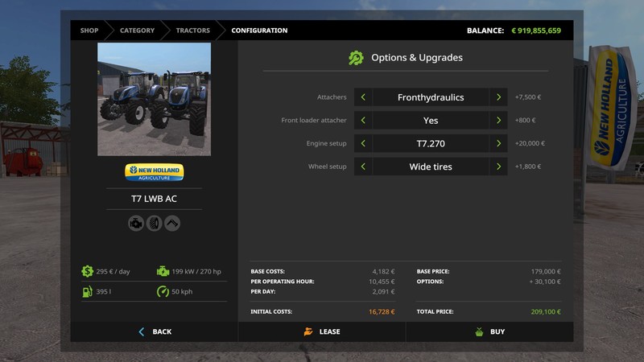Switch Attachers option to previous value
Screen dimensions: 644x362
[363, 97]
